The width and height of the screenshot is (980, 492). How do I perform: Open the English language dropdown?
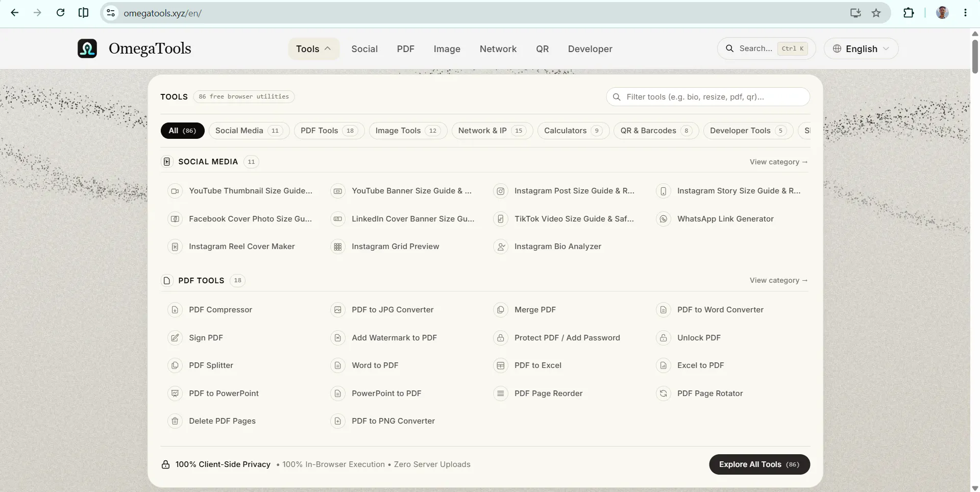[x=861, y=48]
